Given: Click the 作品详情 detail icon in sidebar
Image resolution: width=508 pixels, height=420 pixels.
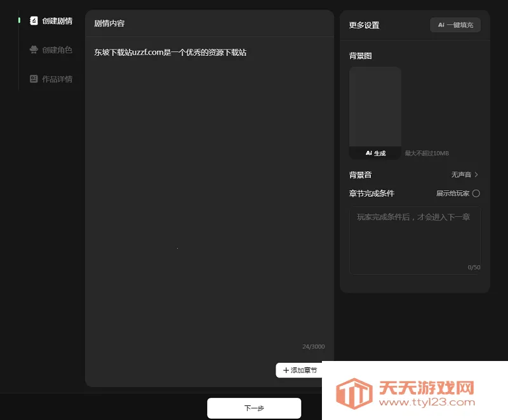Looking at the screenshot, I should [33, 79].
